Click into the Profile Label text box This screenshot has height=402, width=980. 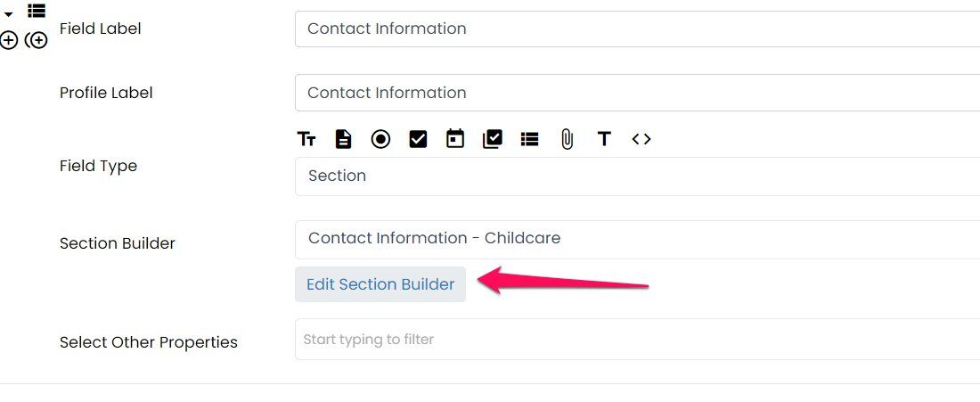638,94
